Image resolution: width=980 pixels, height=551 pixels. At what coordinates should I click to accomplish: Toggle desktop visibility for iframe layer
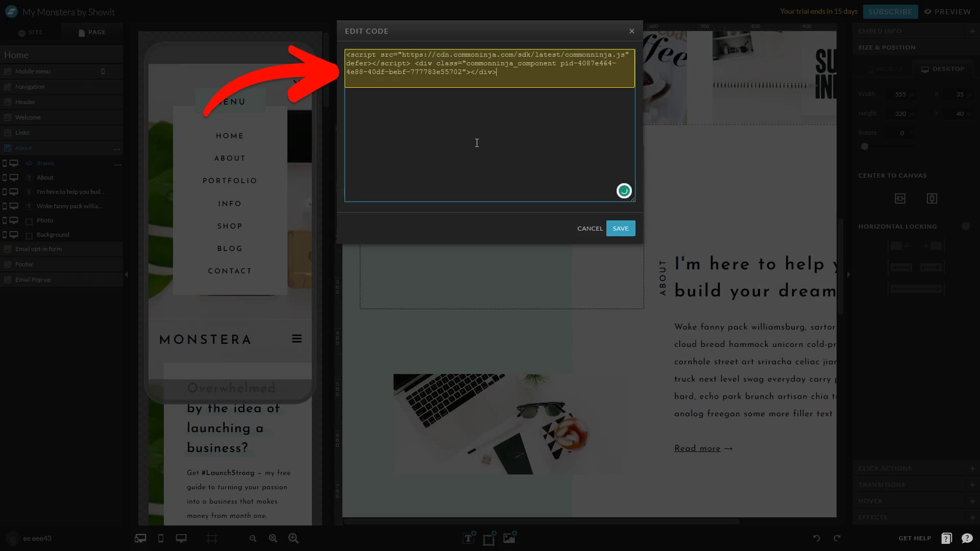[x=14, y=163]
